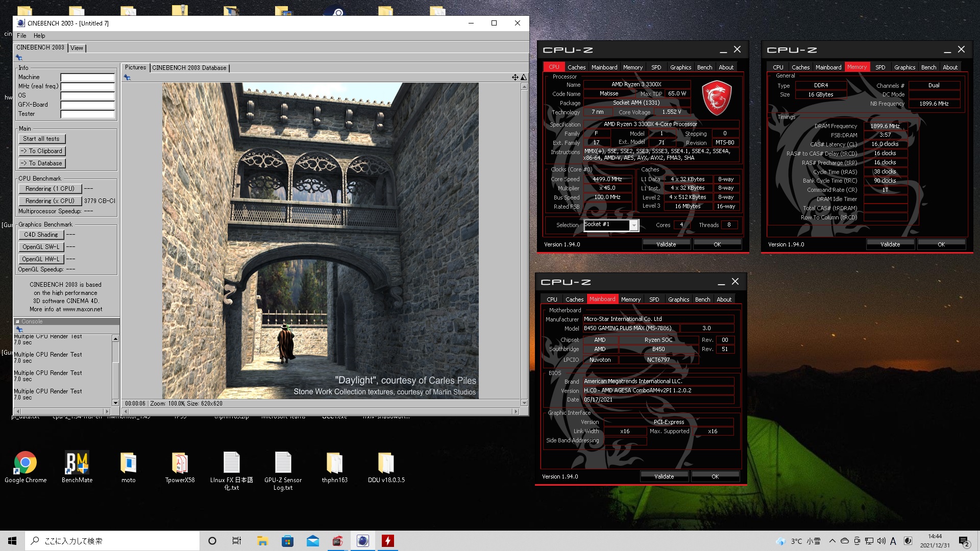
Task: Click To Clipboard button
Action: click(42, 151)
